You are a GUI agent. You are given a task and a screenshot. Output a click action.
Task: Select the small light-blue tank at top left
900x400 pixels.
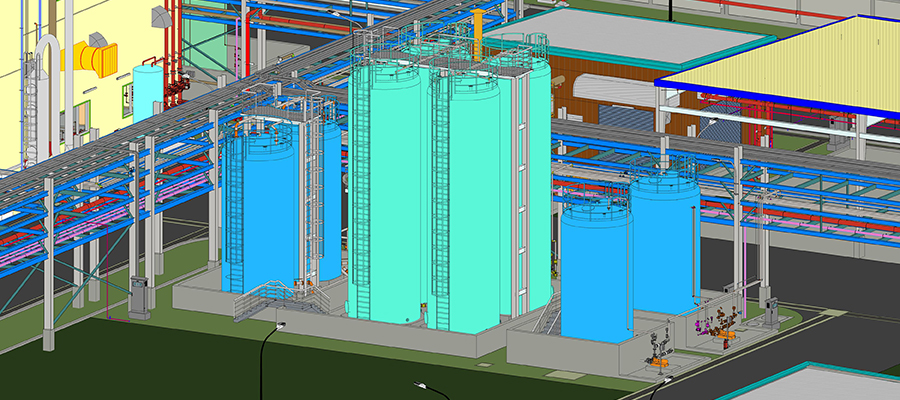(x=148, y=88)
